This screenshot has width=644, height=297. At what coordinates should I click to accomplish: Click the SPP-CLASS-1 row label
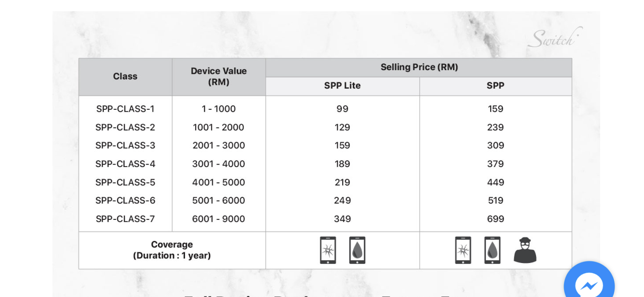(x=125, y=109)
